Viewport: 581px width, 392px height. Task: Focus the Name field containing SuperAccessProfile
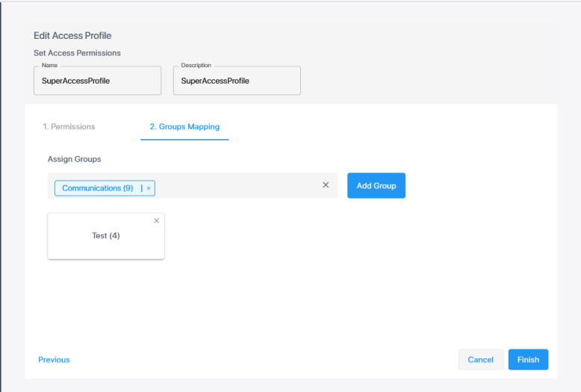(x=97, y=81)
